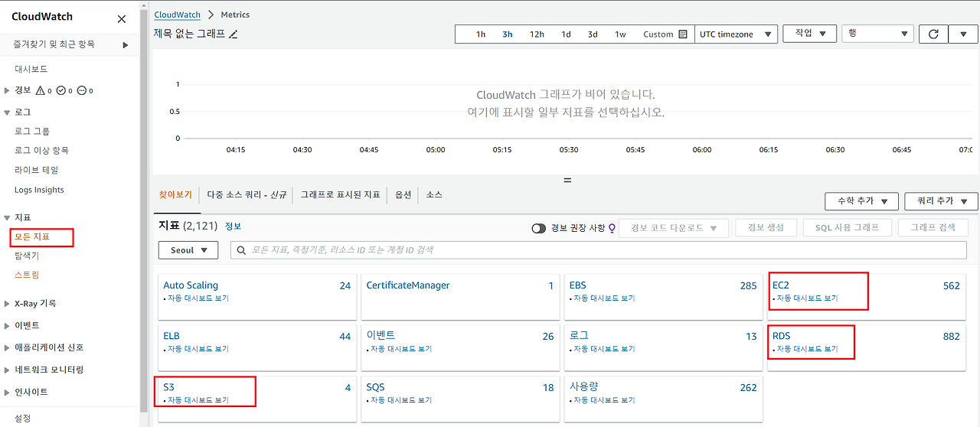
Task: Open 모든 지표 in the sidebar
Action: pos(32,237)
